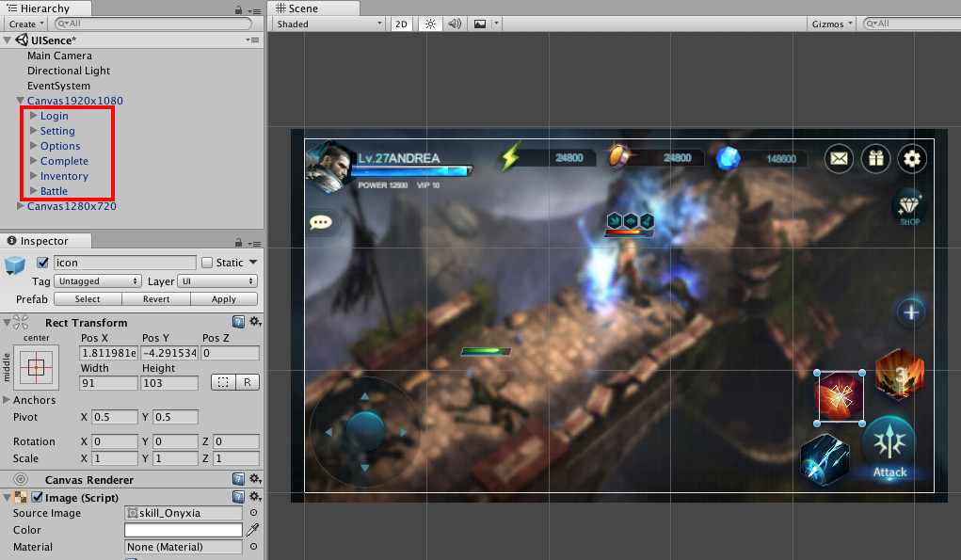
Task: Collapse the Canvas1920x1080 node
Action: [21, 101]
